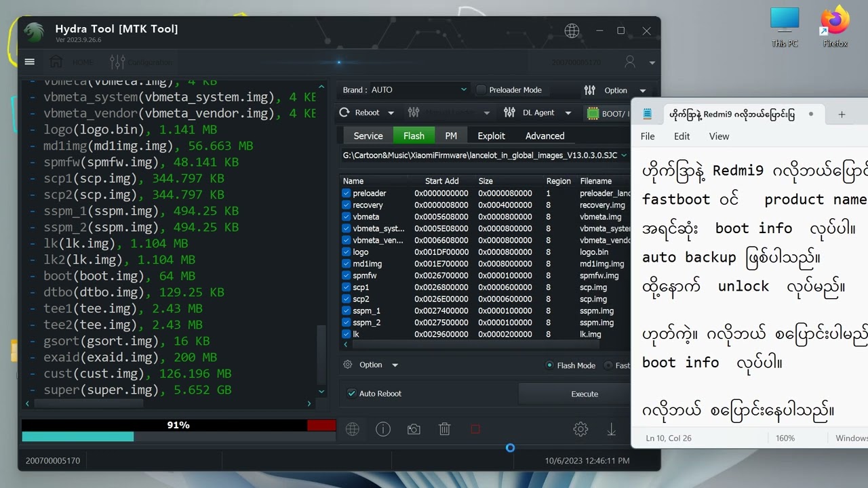Open the Firefox desktop shortcut
Viewport: 868px width, 488px height.
click(835, 27)
